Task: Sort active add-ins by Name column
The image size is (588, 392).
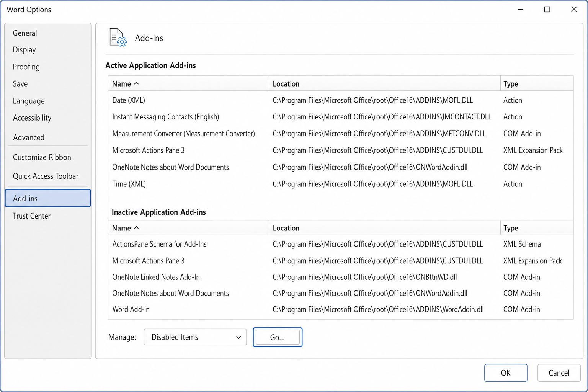Action: [x=189, y=83]
